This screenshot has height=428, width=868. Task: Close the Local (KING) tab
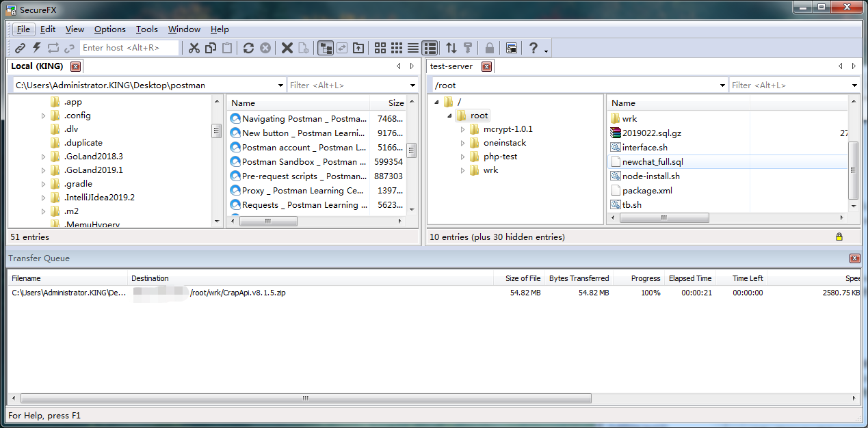pos(76,66)
